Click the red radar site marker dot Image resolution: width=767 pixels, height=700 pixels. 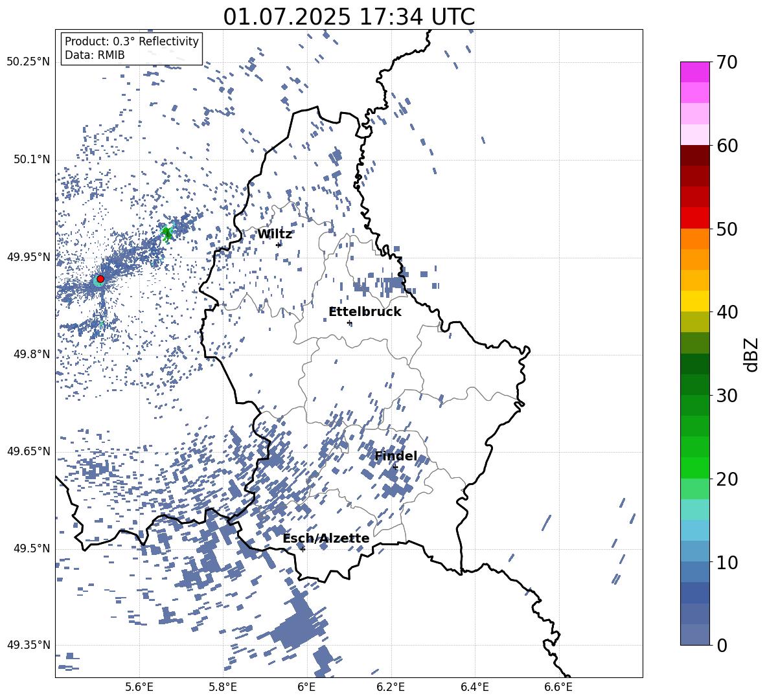click(100, 279)
